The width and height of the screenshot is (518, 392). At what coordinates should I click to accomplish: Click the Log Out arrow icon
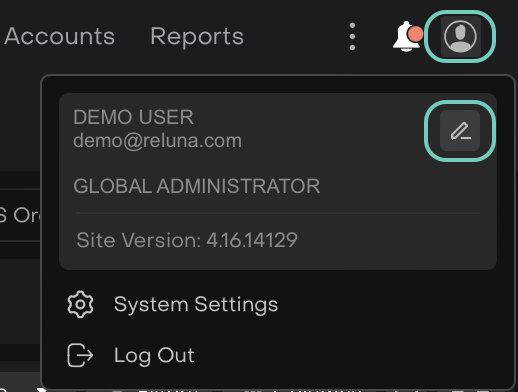pos(80,355)
